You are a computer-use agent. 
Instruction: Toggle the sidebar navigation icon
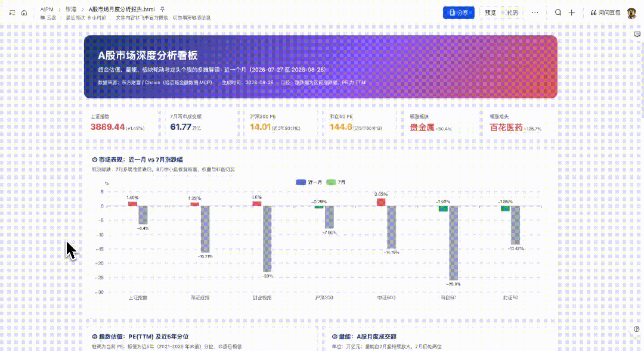[x=13, y=13]
